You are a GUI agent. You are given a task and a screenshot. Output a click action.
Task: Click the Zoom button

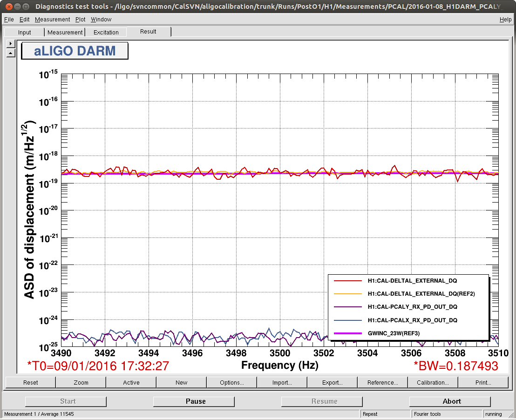coord(81,382)
